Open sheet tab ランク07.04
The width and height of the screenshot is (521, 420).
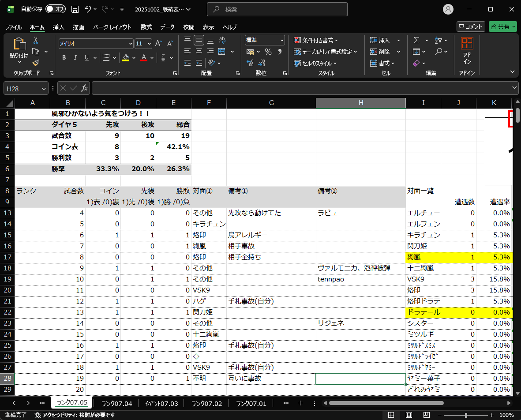(116, 403)
